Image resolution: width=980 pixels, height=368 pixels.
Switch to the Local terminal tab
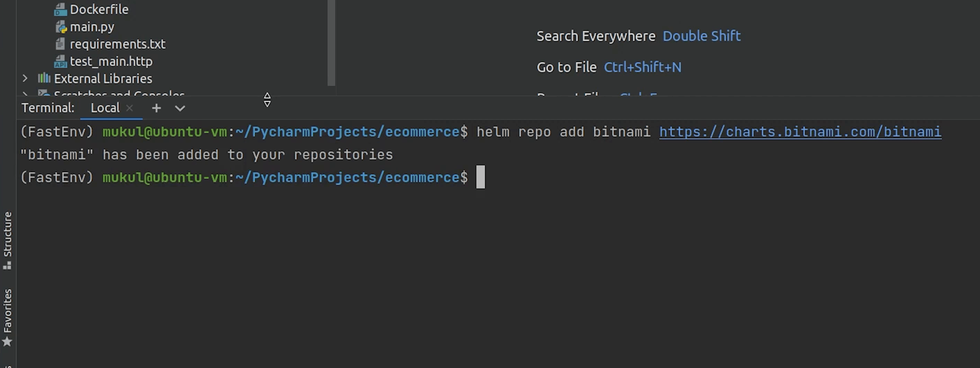(105, 108)
